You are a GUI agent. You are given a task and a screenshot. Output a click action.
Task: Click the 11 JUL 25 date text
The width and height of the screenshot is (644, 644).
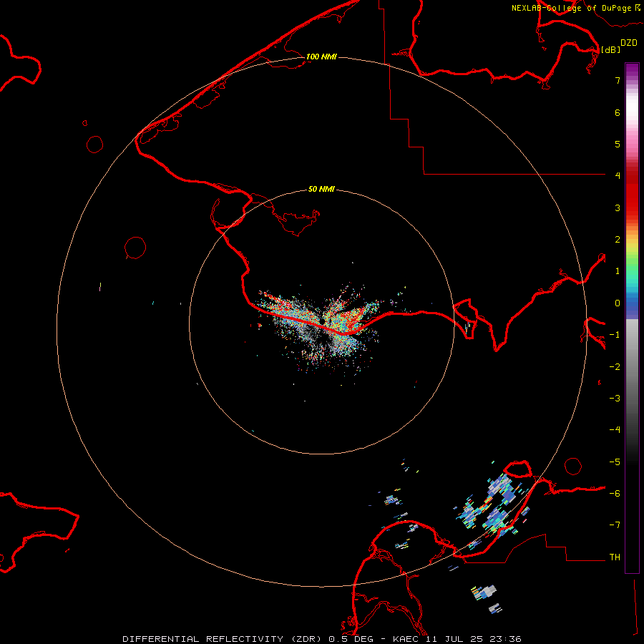(457, 639)
